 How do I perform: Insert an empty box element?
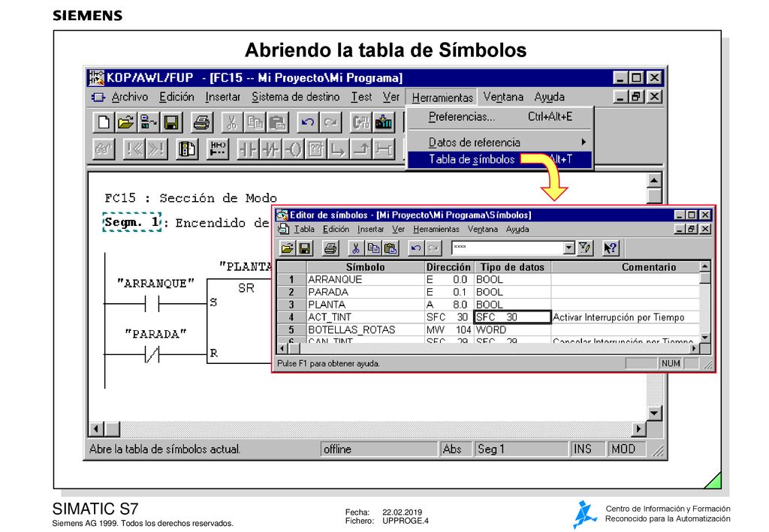(316, 149)
